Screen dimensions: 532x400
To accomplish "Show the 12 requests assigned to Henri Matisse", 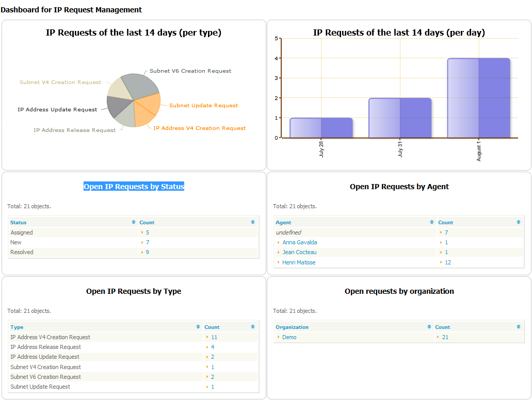I will pos(448,262).
